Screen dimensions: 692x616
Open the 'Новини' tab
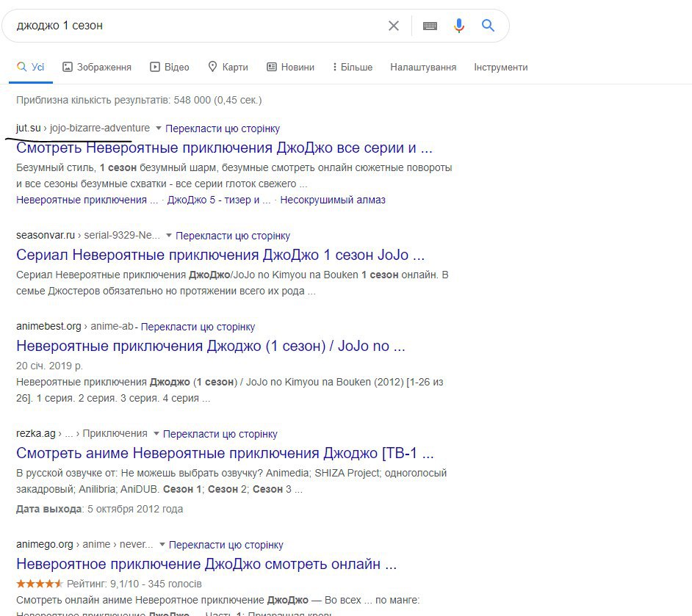pos(291,67)
